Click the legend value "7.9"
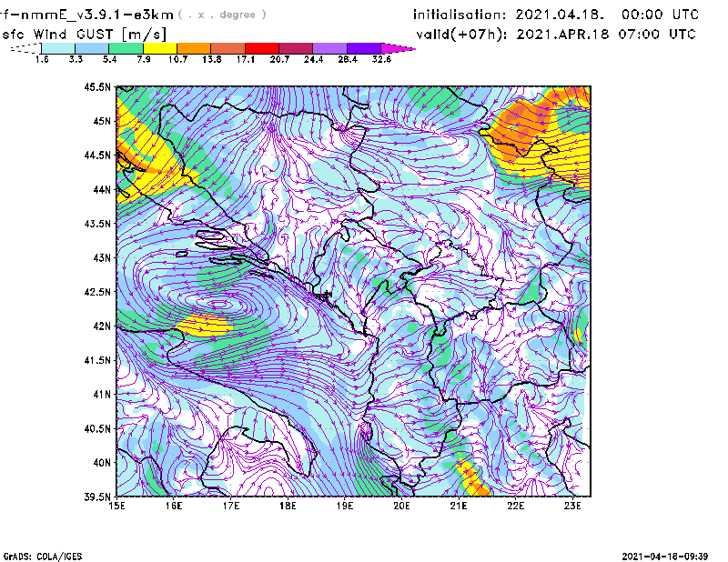The width and height of the screenshot is (728, 562). (144, 59)
